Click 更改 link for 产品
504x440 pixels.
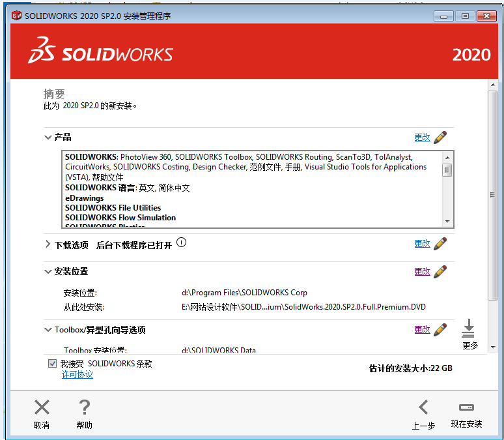pyautogui.click(x=422, y=138)
